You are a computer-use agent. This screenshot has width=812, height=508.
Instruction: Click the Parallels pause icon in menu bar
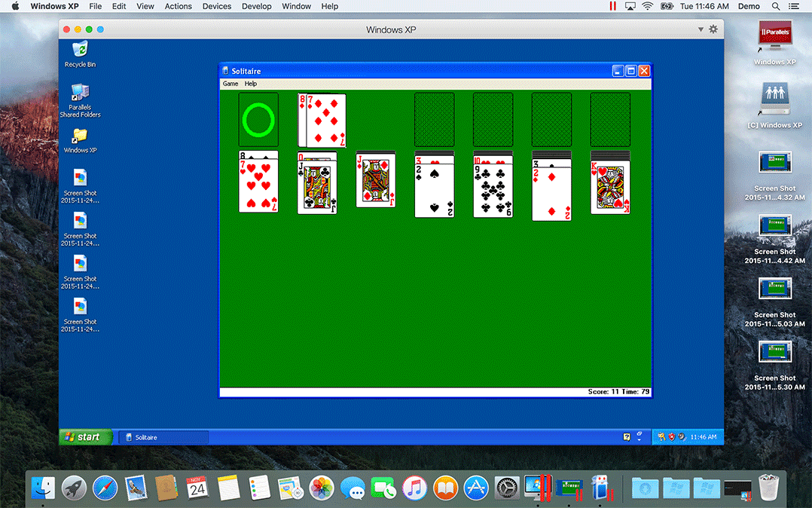(612, 6)
